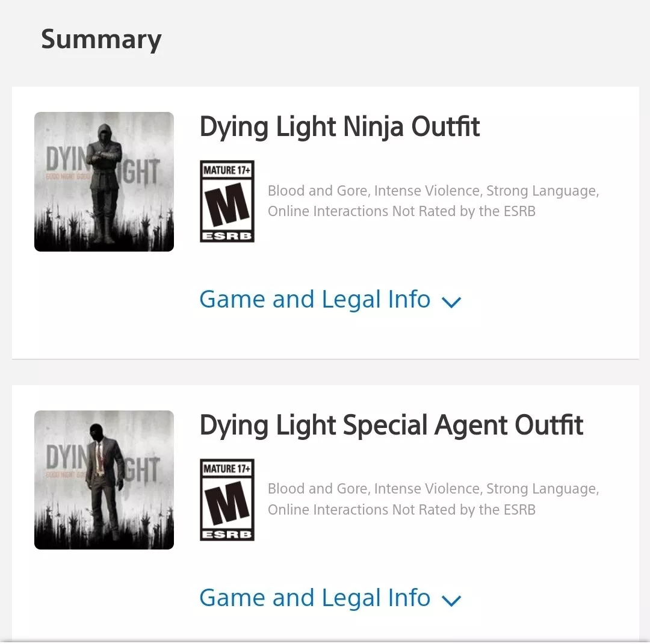Open the Dying Light Ninja Outfit thumbnail

(x=104, y=182)
